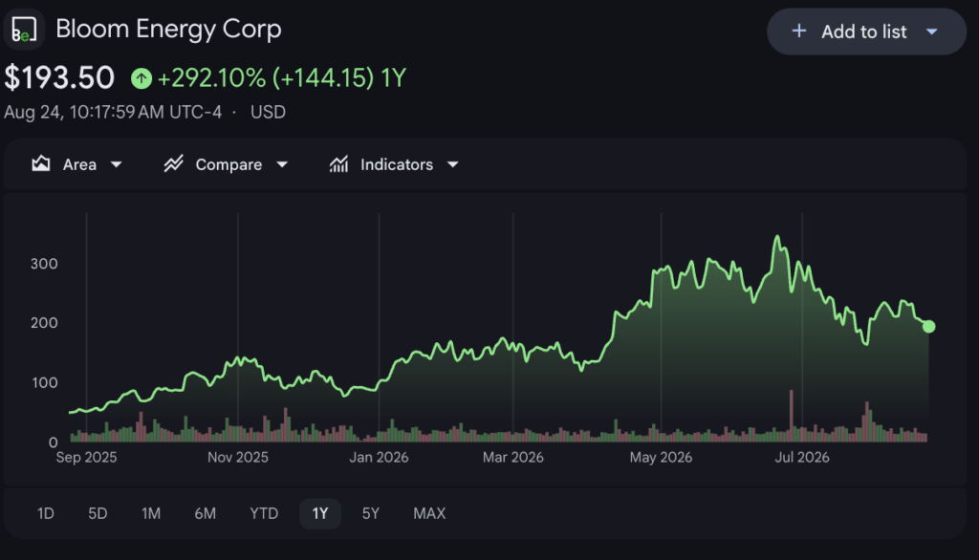Image resolution: width=979 pixels, height=560 pixels.
Task: Click the Indicators bar chart icon
Action: point(339,164)
